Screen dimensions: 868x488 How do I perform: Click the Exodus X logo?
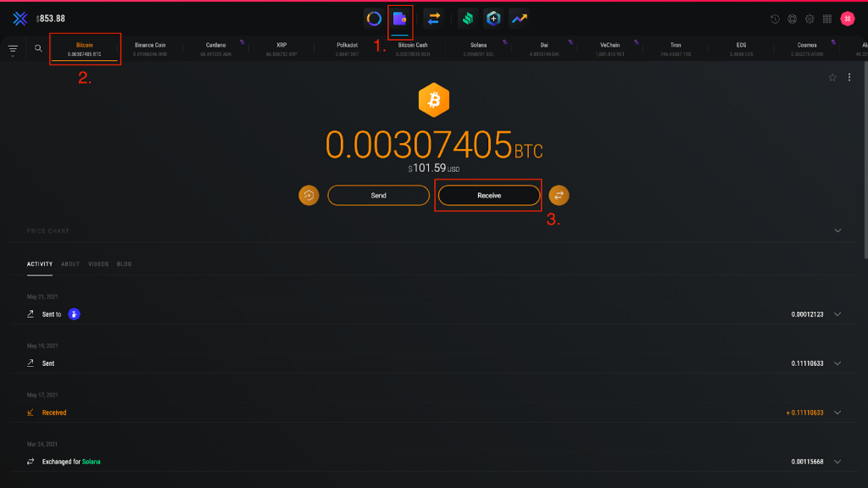[20, 19]
